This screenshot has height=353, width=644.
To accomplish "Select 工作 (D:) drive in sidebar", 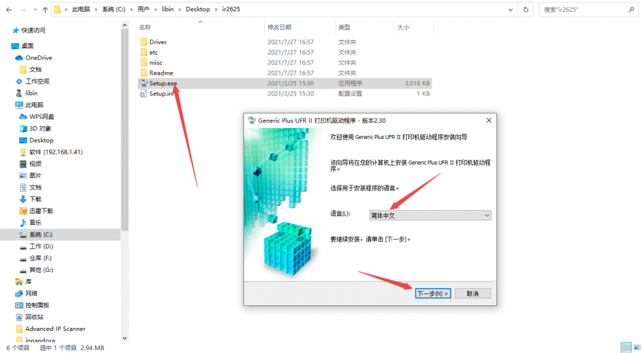I will click(41, 246).
